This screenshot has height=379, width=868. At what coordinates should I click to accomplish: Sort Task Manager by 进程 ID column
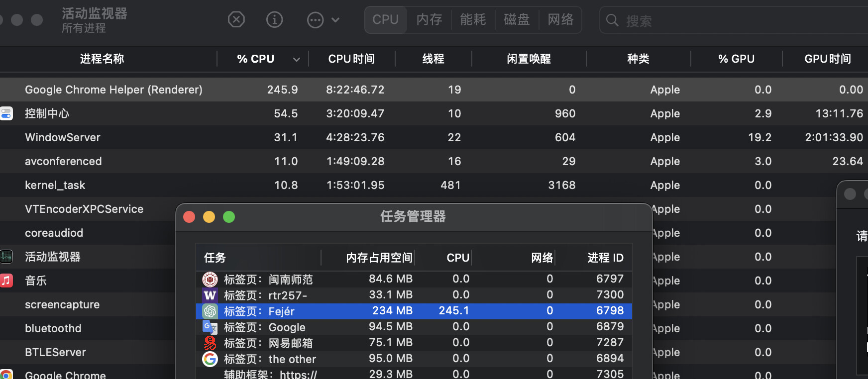[x=605, y=258]
